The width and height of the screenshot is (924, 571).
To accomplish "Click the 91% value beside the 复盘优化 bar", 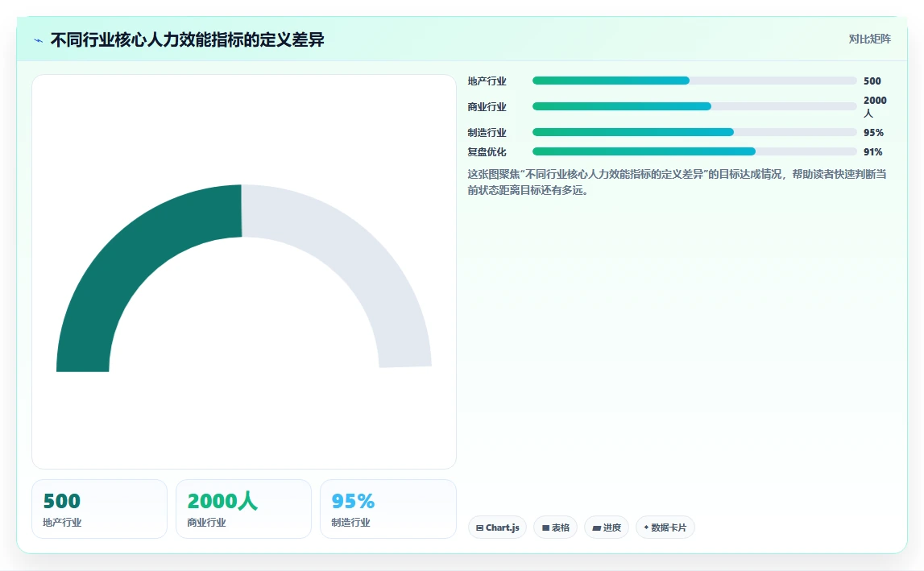I will [872, 152].
